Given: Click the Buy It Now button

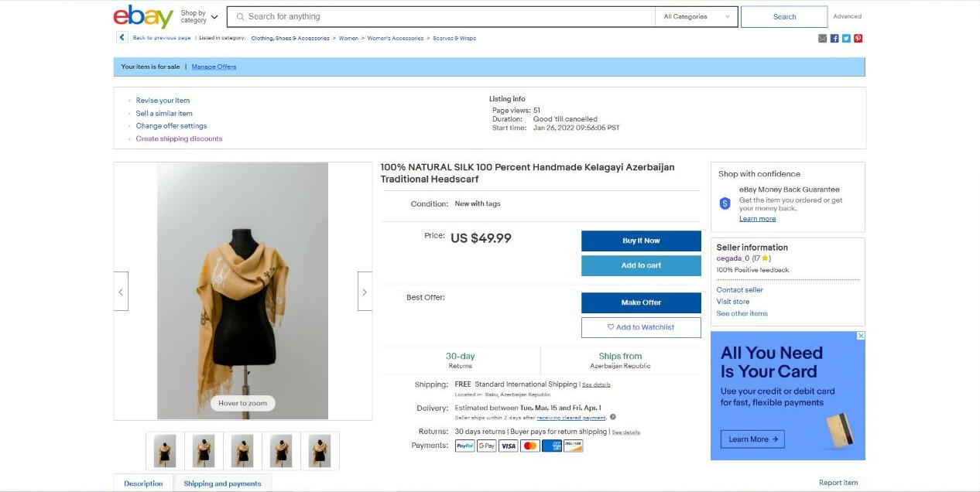Looking at the screenshot, I should click(x=641, y=241).
